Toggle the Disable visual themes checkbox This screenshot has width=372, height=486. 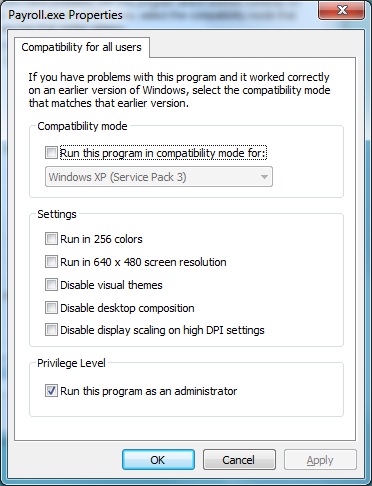click(51, 285)
